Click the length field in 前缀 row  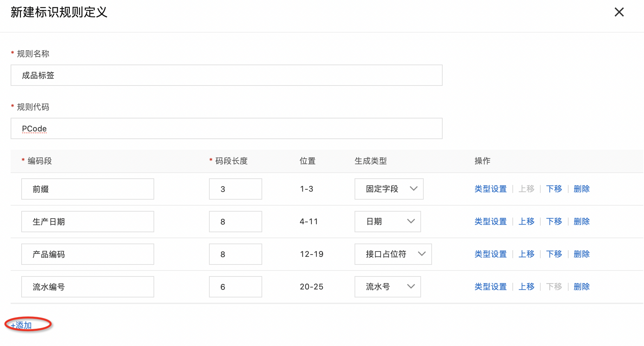pyautogui.click(x=236, y=189)
